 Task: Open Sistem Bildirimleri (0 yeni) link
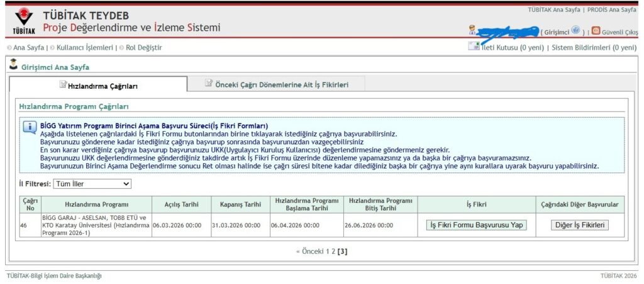pos(594,47)
